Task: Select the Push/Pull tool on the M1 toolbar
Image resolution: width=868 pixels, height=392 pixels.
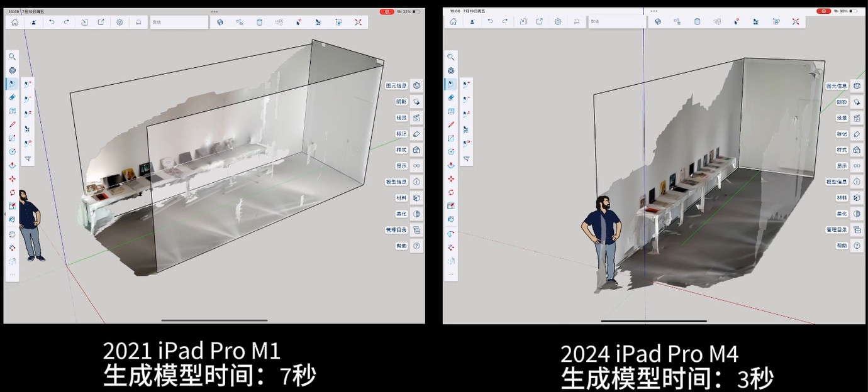Action: coord(12,165)
